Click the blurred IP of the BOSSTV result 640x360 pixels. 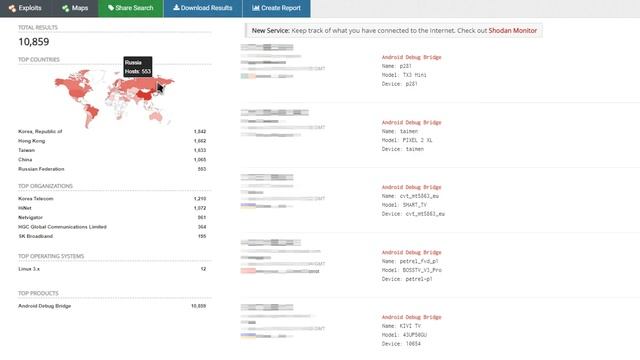point(271,242)
